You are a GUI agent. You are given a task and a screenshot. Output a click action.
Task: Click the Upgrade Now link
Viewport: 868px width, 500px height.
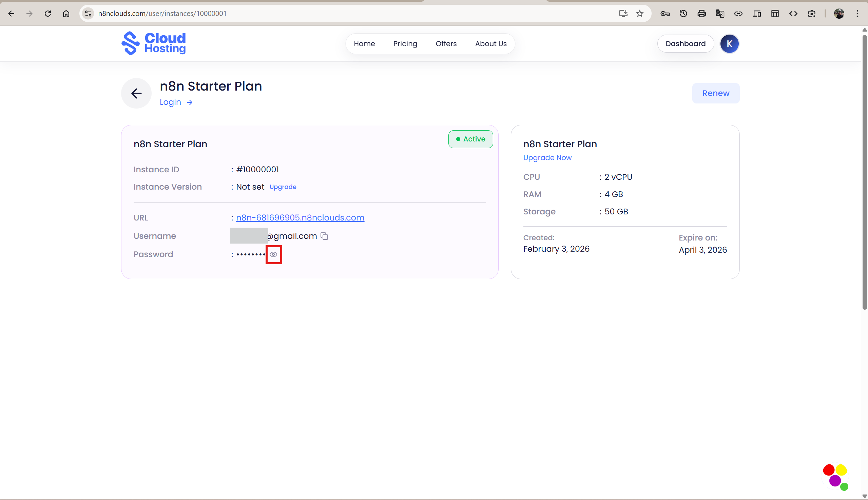(x=547, y=158)
